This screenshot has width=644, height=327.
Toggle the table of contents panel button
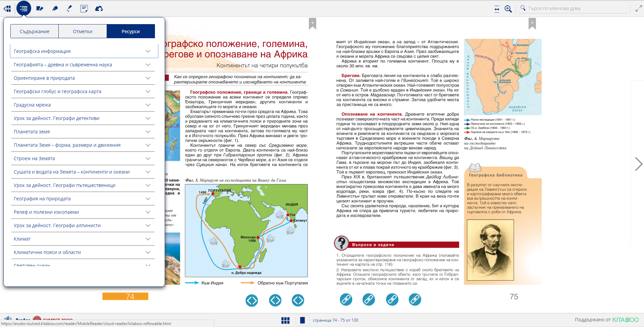(x=24, y=9)
